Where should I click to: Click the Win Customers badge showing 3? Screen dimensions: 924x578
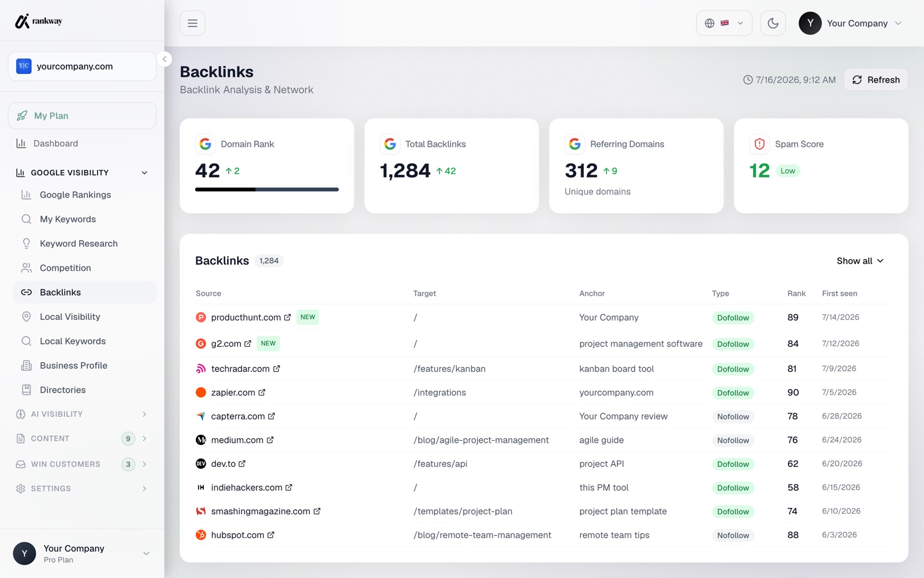point(128,464)
